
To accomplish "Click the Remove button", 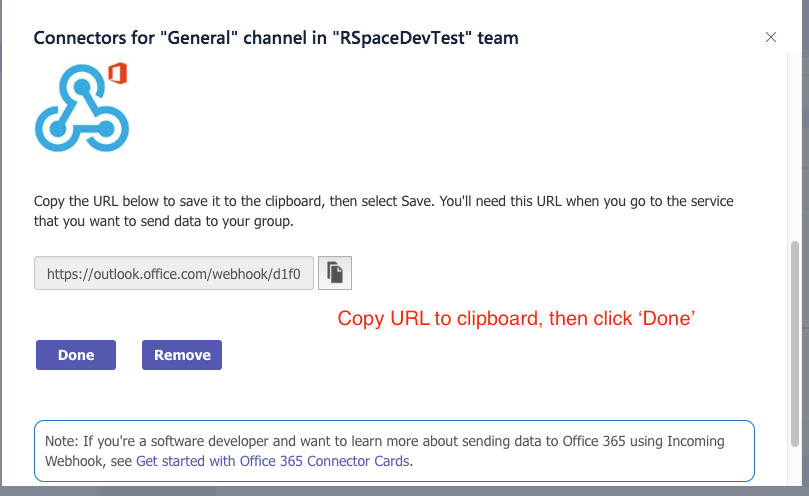I will [182, 355].
